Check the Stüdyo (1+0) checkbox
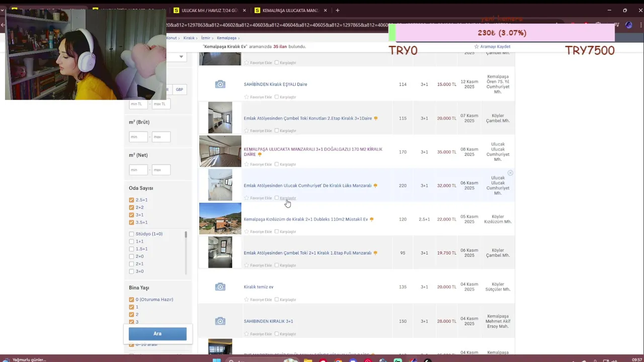Image resolution: width=644 pixels, height=362 pixels. (131, 234)
